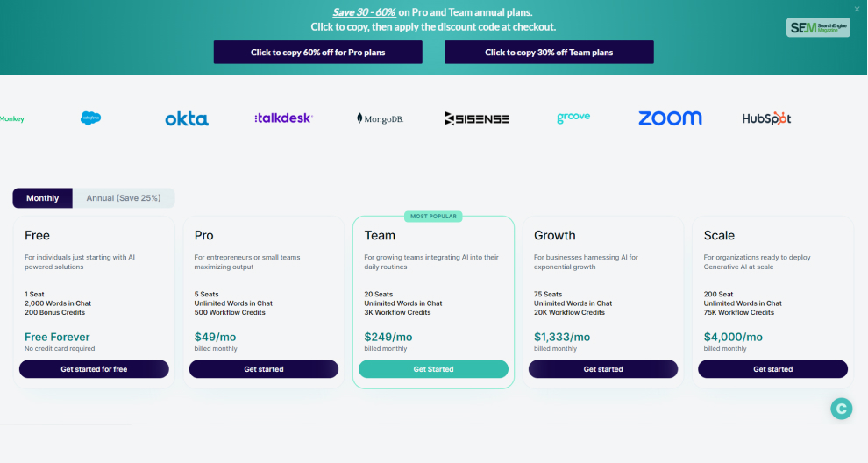Click the Talkdesk logo
Screen dimensions: 868x463
coord(283,118)
